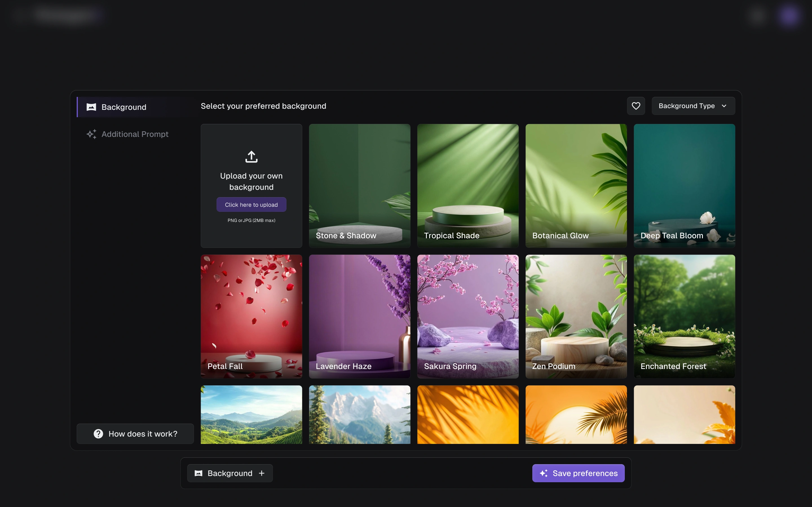Screen dimensions: 812x507
Task: Click the question mark help icon
Action: click(98, 433)
